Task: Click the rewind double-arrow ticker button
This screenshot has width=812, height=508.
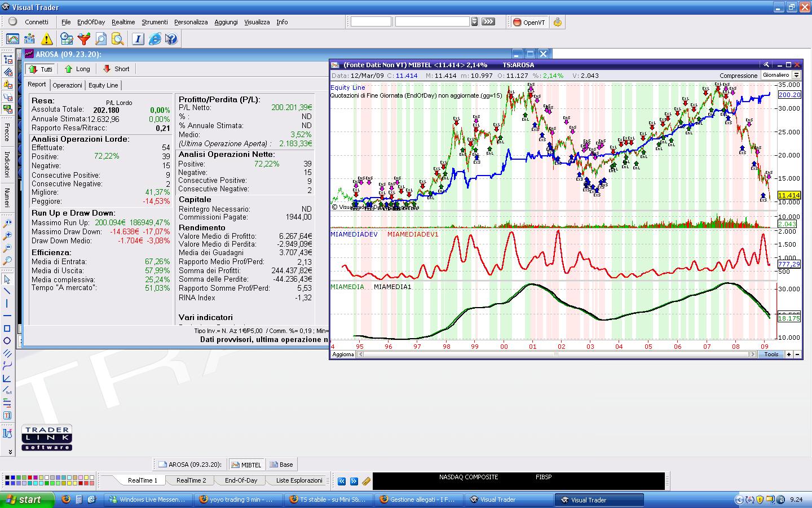Action: tap(342, 481)
